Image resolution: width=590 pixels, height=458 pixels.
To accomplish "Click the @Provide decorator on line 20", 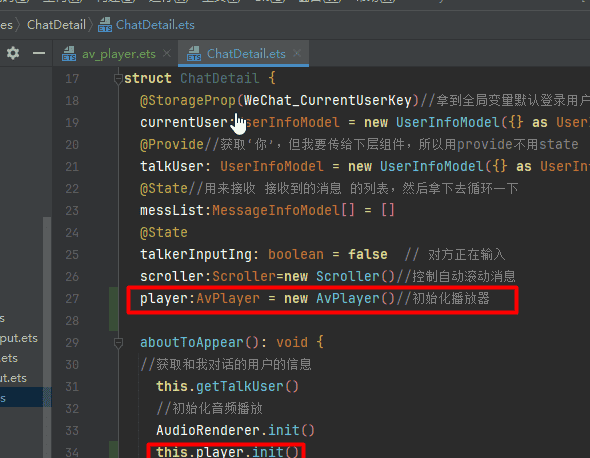I will coord(172,145).
